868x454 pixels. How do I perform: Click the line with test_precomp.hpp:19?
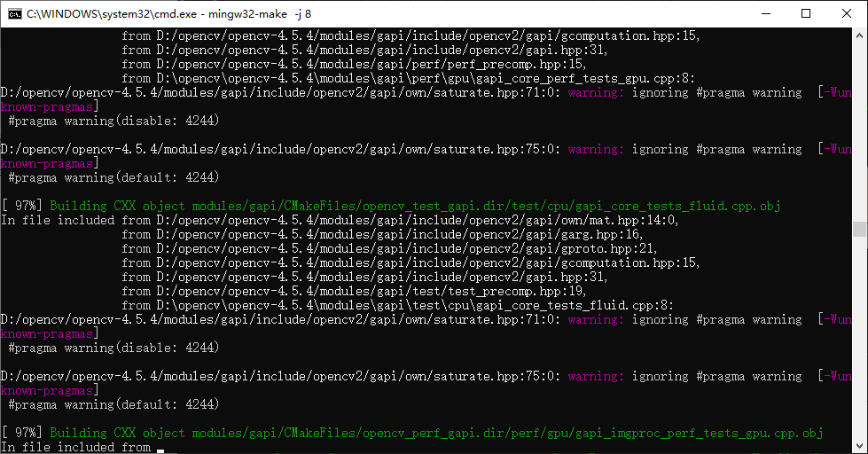point(354,291)
